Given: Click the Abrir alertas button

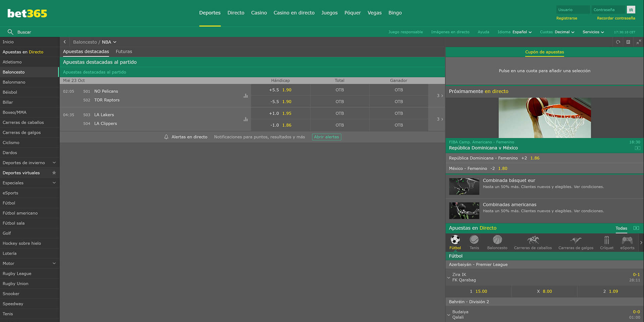Looking at the screenshot, I should 326,137.
